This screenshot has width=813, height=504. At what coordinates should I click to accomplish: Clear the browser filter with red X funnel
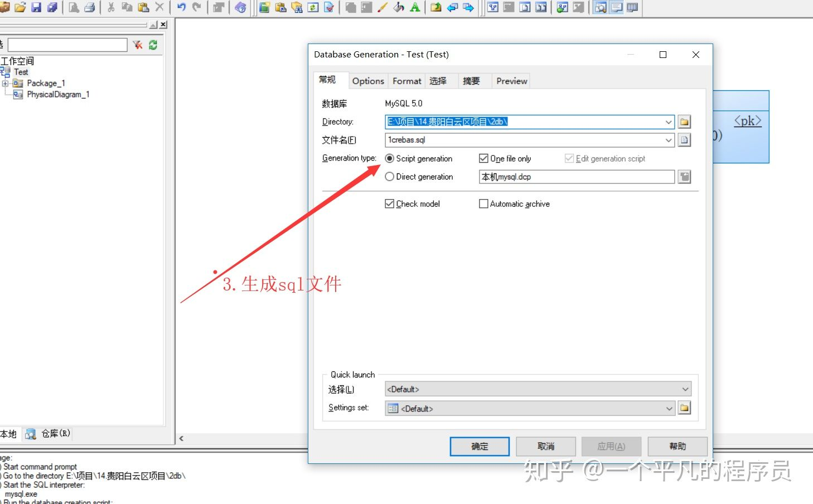[x=137, y=45]
